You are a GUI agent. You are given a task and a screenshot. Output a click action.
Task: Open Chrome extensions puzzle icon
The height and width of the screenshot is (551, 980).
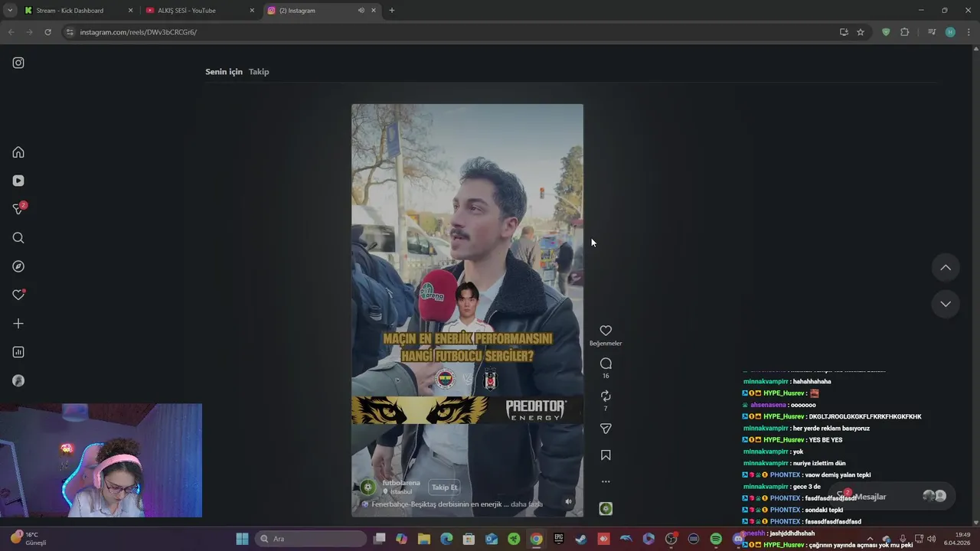(904, 32)
